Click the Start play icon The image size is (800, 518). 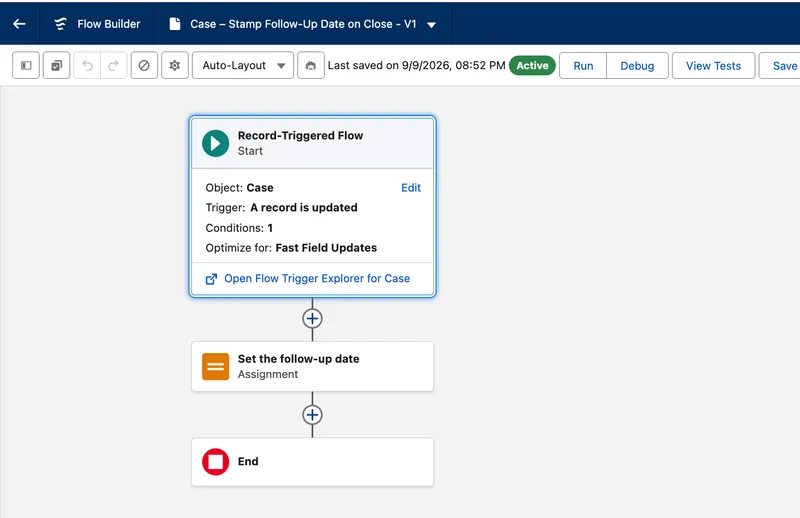click(x=215, y=143)
